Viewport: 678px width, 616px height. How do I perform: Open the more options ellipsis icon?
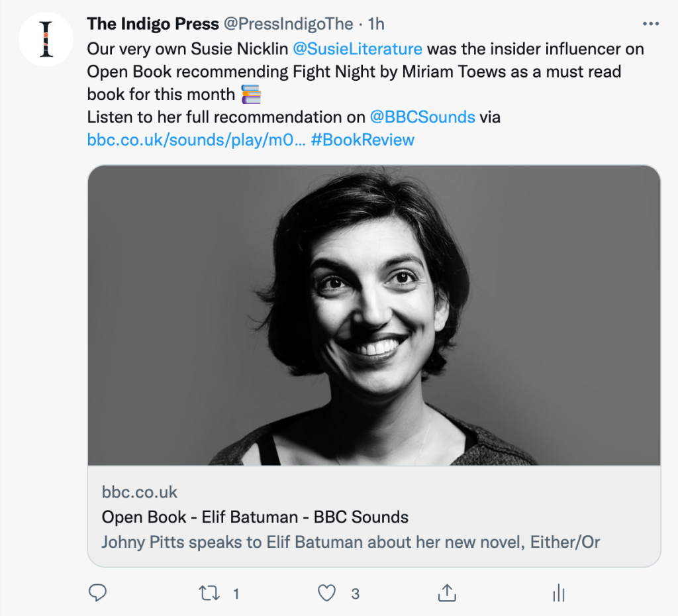(x=651, y=23)
